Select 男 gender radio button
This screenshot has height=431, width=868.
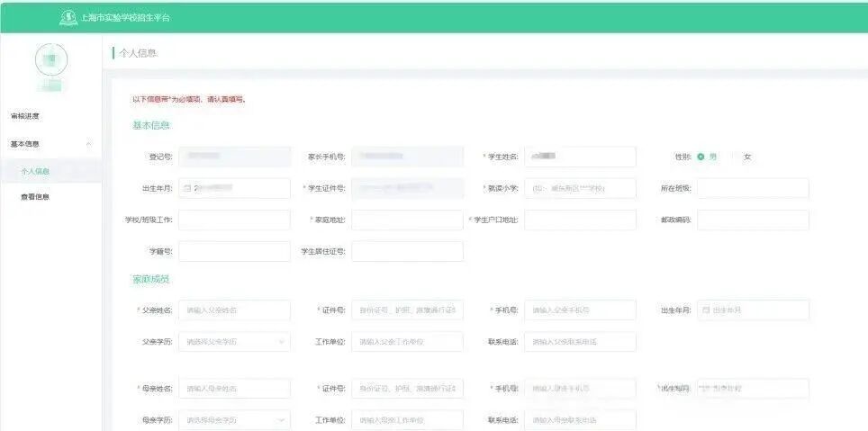(701, 157)
